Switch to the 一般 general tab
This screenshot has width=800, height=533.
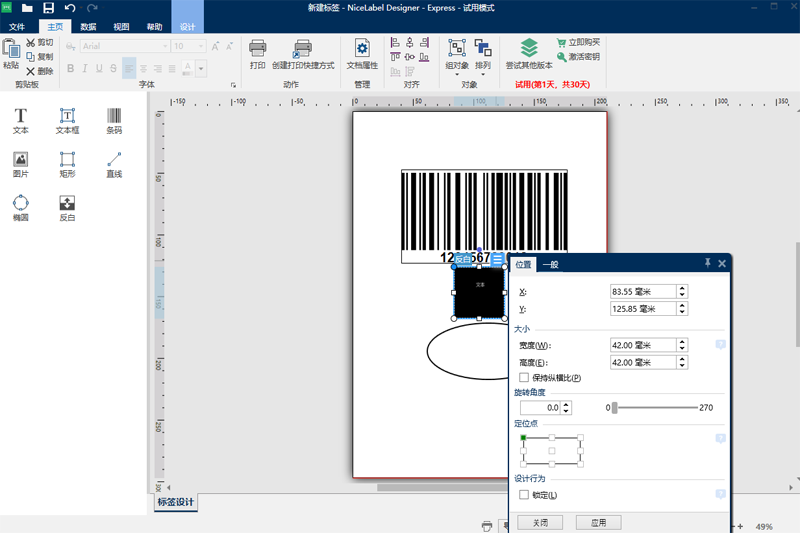pos(551,264)
